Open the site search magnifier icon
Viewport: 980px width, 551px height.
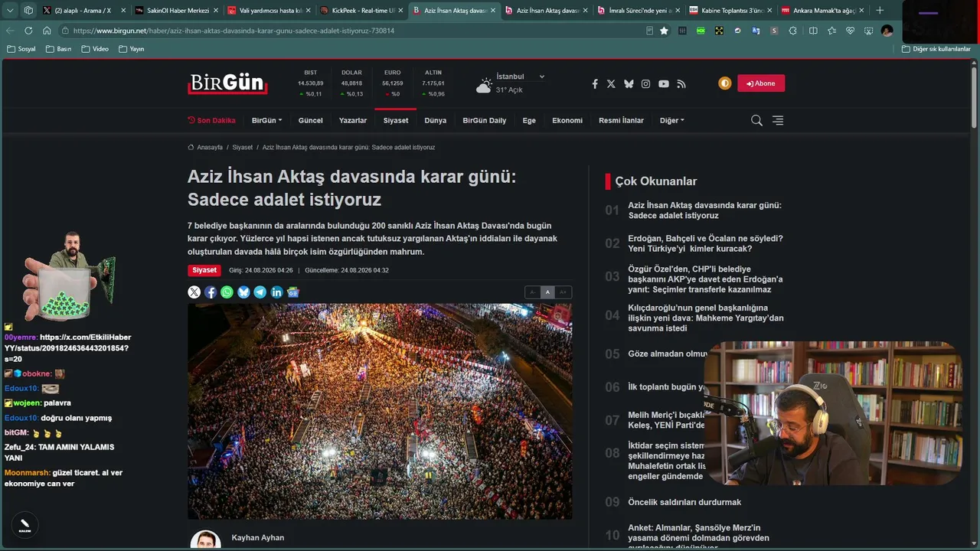pos(756,120)
